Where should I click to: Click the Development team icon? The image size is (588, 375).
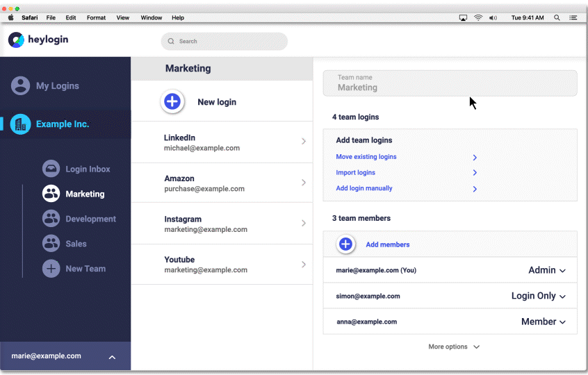coord(51,219)
